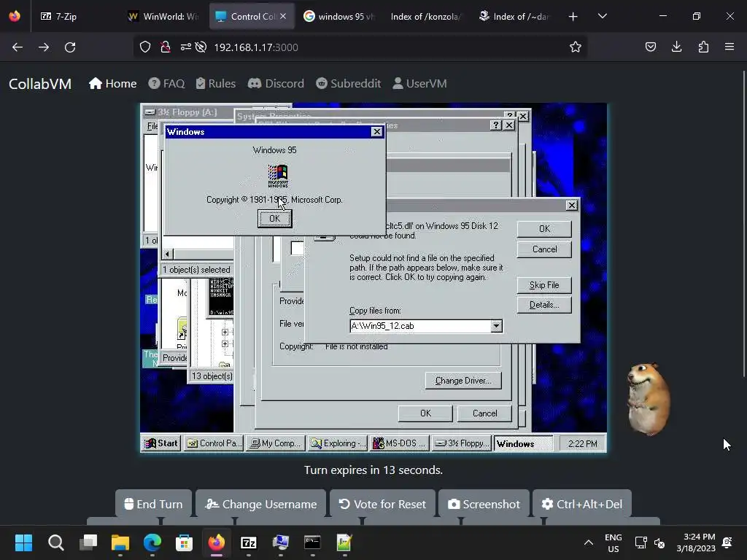Open the UserVM link
Image resolution: width=747 pixels, height=560 pixels.
point(419,84)
